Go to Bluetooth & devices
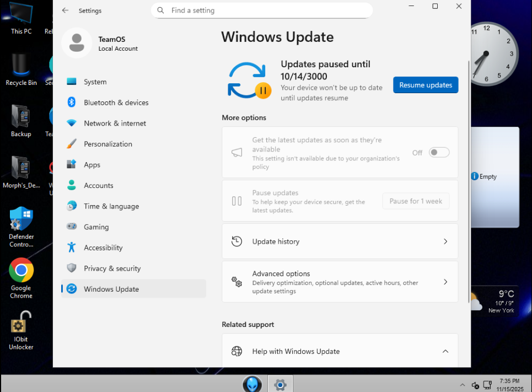The width and height of the screenshot is (532, 392). click(x=133, y=103)
